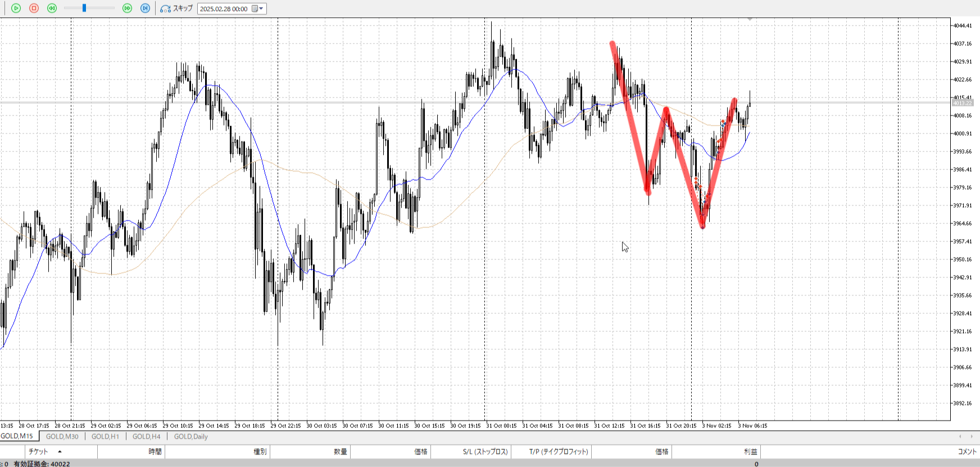Switch to the GOLD,M30 chart tab

[62, 437]
